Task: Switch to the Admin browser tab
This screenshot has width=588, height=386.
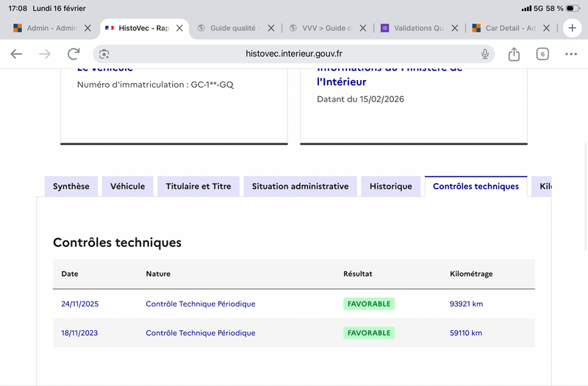Action: click(x=48, y=28)
